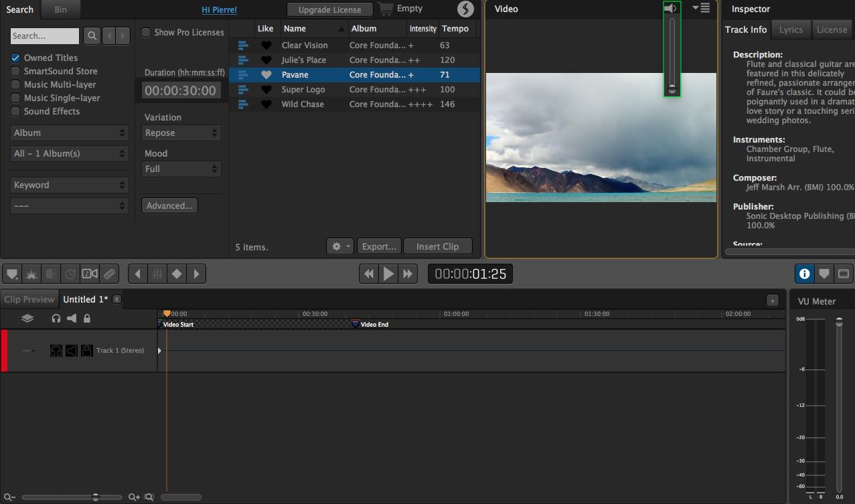The image size is (855, 504).
Task: Open the Mood dropdown showing Full
Action: pos(181,169)
